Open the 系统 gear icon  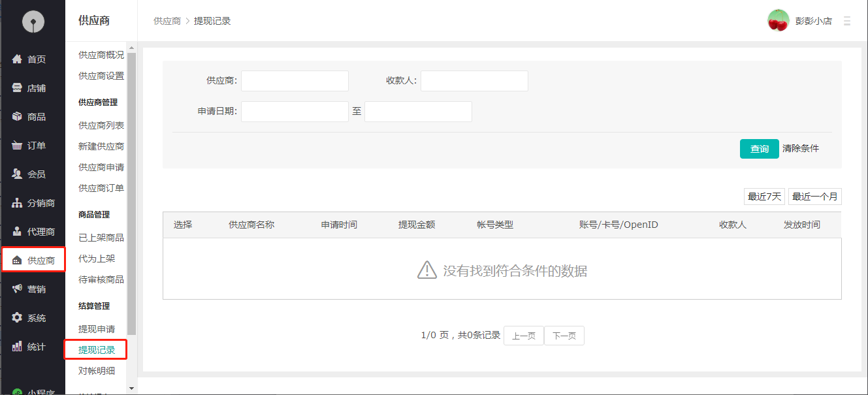[x=18, y=318]
